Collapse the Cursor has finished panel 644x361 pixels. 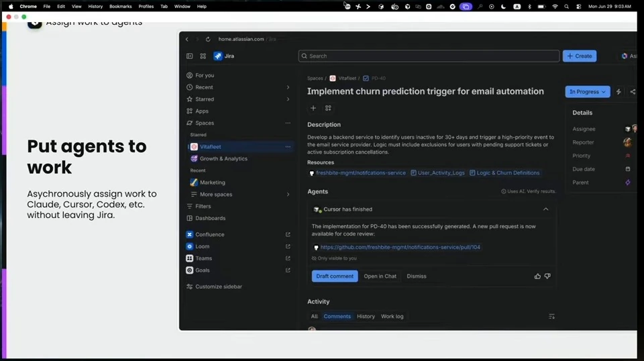546,209
